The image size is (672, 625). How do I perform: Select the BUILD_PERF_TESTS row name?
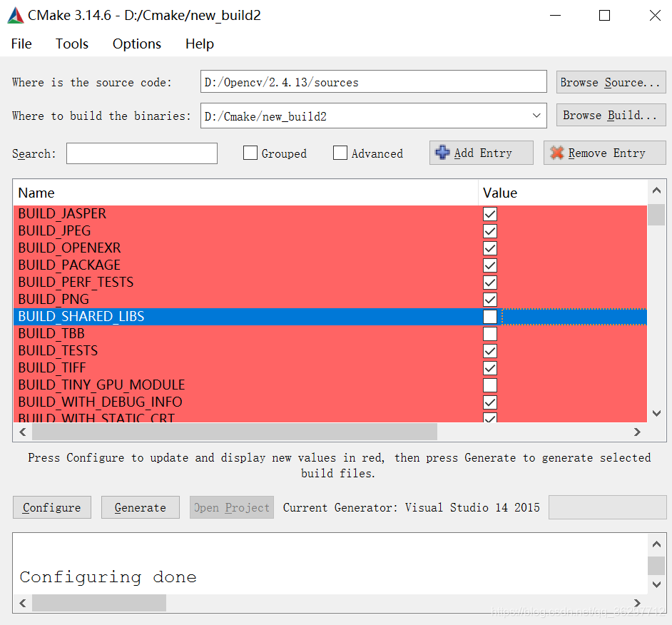point(76,282)
